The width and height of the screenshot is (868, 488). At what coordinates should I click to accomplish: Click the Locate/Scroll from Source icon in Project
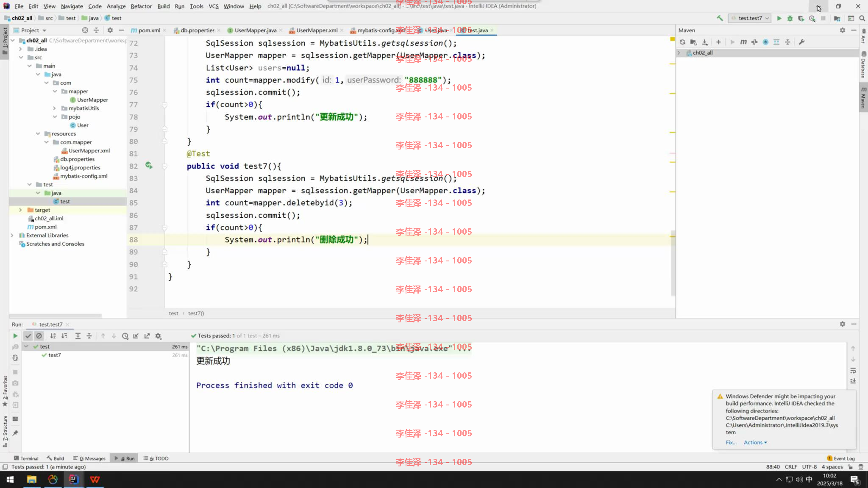point(85,30)
